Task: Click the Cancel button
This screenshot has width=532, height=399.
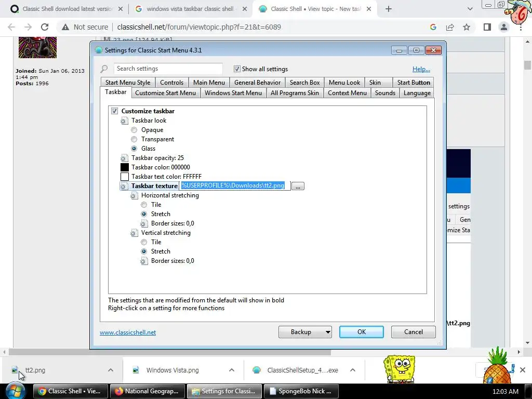Action: pos(413,332)
